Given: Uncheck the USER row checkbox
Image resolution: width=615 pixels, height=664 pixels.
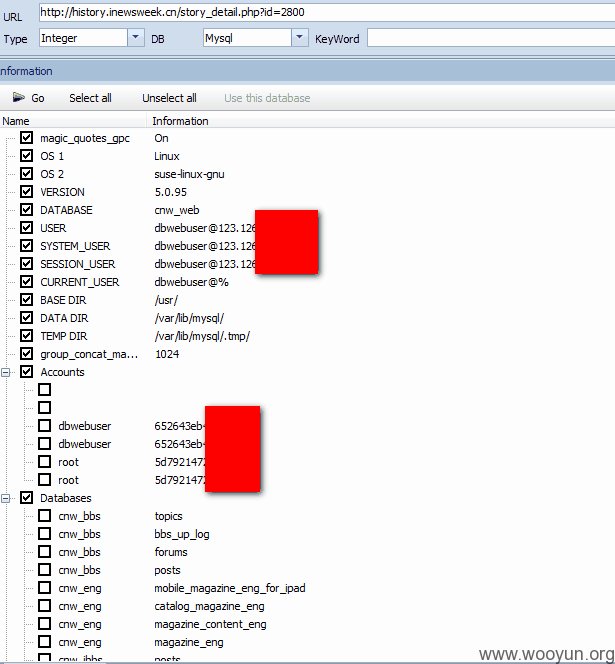Looking at the screenshot, I should pos(27,227).
